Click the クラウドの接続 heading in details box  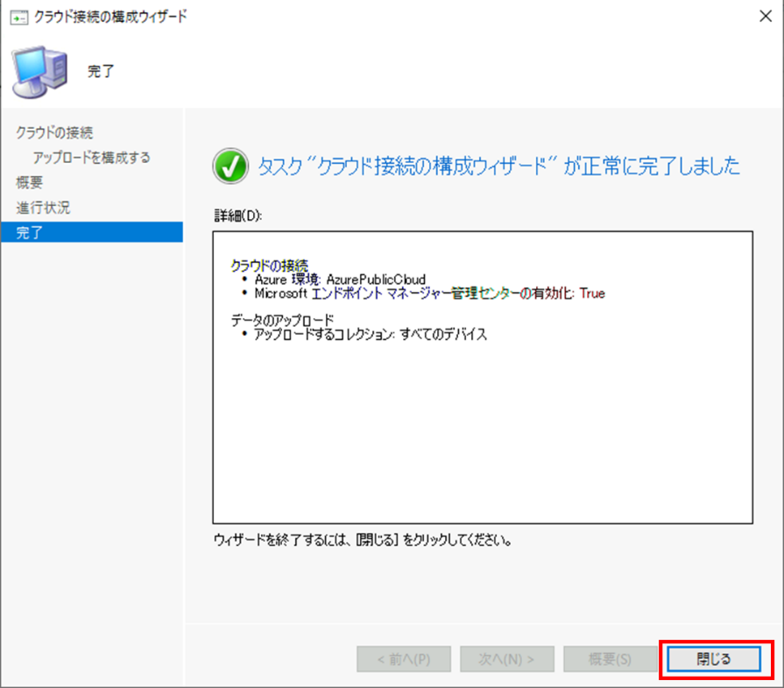[x=270, y=266]
